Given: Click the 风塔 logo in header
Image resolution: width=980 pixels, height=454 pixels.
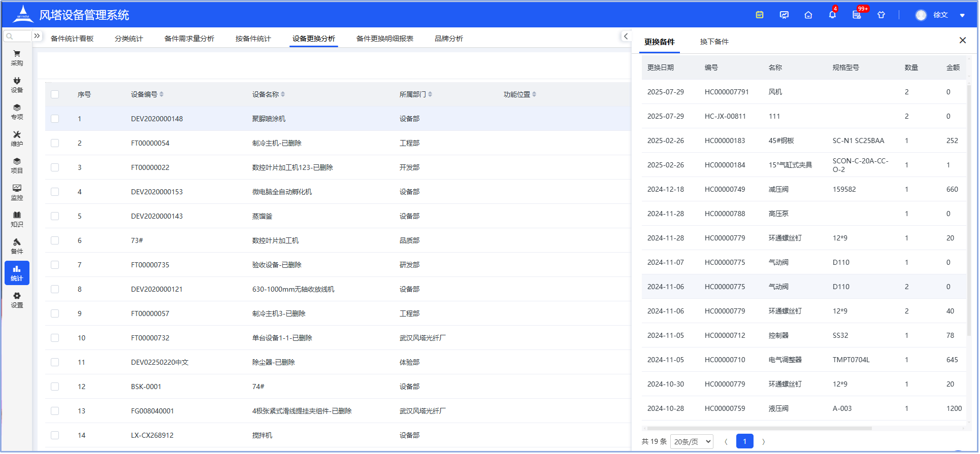Looking at the screenshot, I should click(x=23, y=14).
